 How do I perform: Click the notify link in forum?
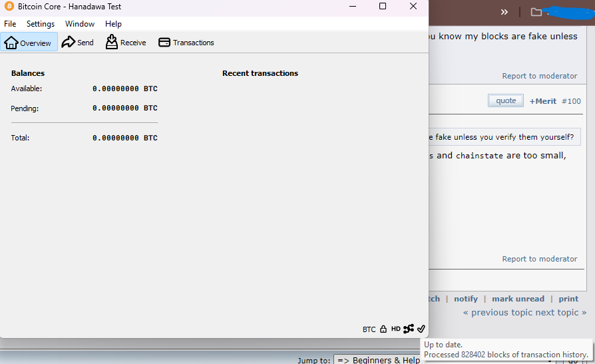466,299
